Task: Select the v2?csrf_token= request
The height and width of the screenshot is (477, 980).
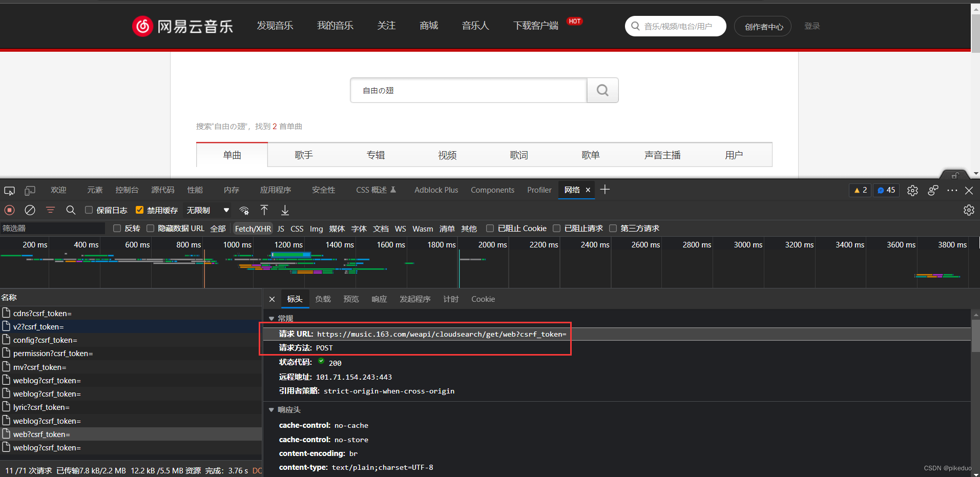Action: (x=131, y=326)
